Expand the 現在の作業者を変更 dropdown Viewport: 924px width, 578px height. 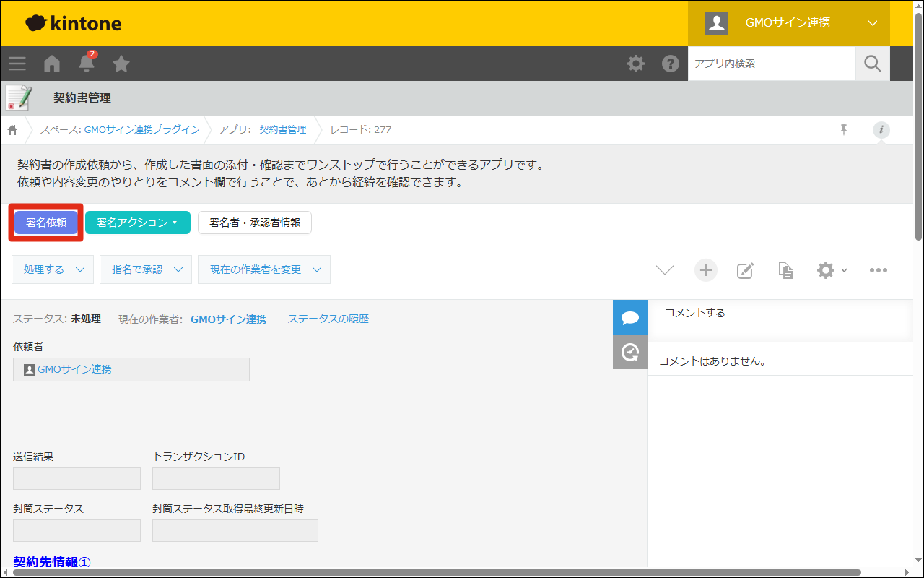click(x=264, y=269)
